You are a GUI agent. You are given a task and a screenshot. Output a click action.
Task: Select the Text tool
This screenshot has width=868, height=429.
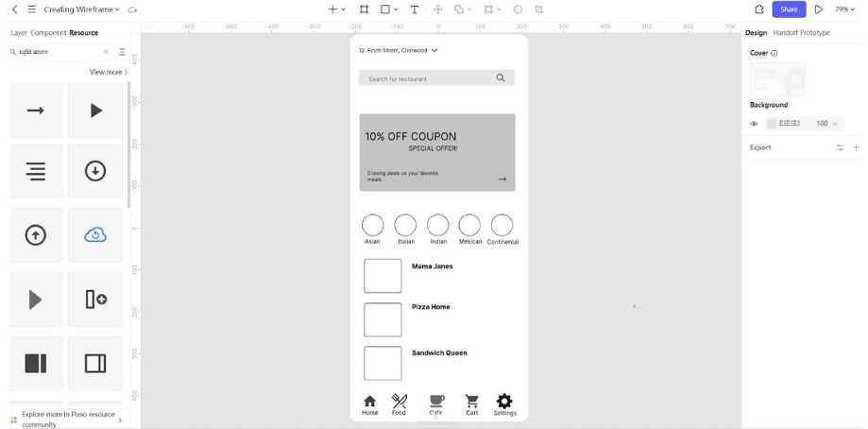[x=414, y=9]
